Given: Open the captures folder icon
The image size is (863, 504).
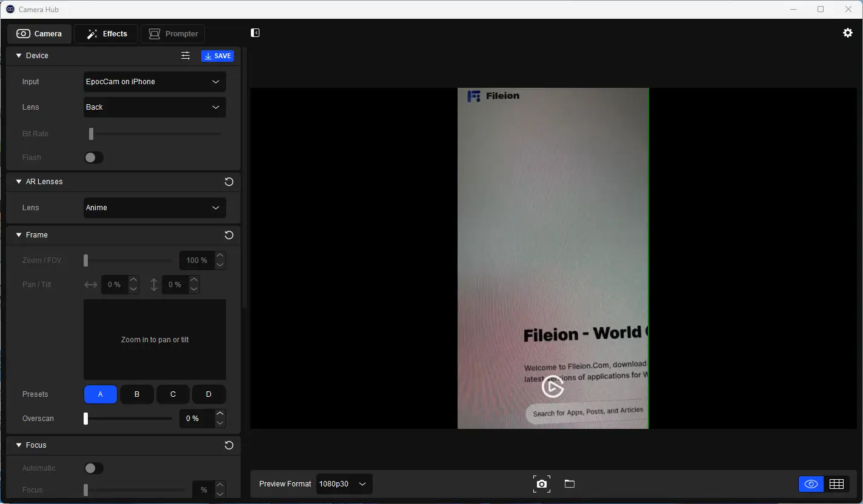Looking at the screenshot, I should click(569, 484).
